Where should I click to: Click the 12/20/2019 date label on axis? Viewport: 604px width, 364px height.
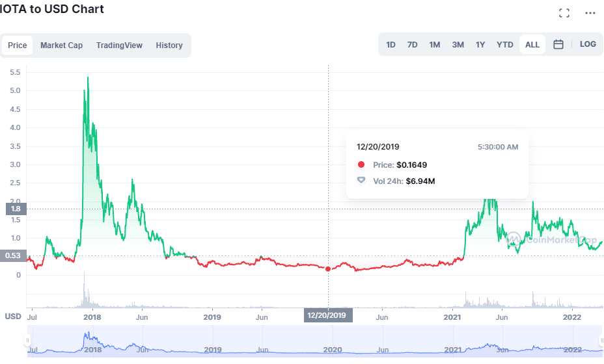point(328,315)
